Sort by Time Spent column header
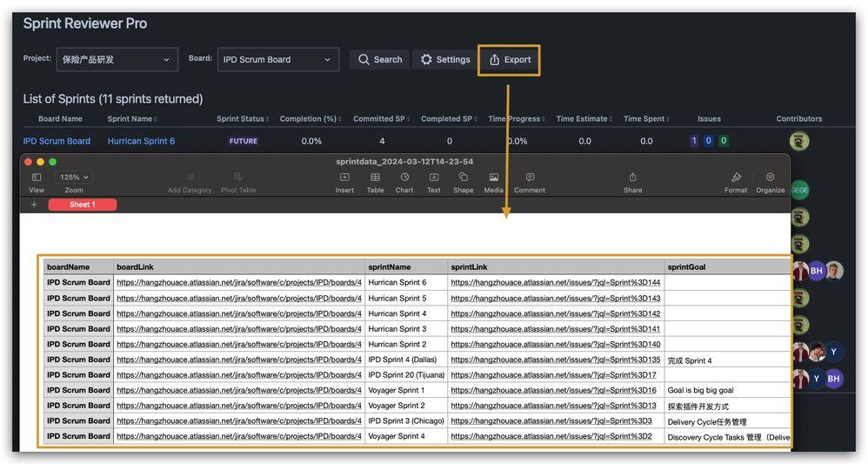 (646, 118)
